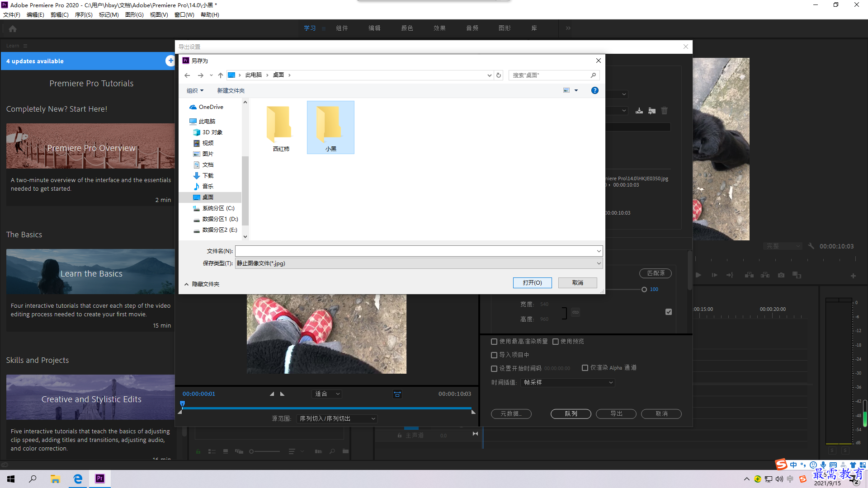Click the button editor plus icon
This screenshot has width=868, height=488.
pos(853,276)
